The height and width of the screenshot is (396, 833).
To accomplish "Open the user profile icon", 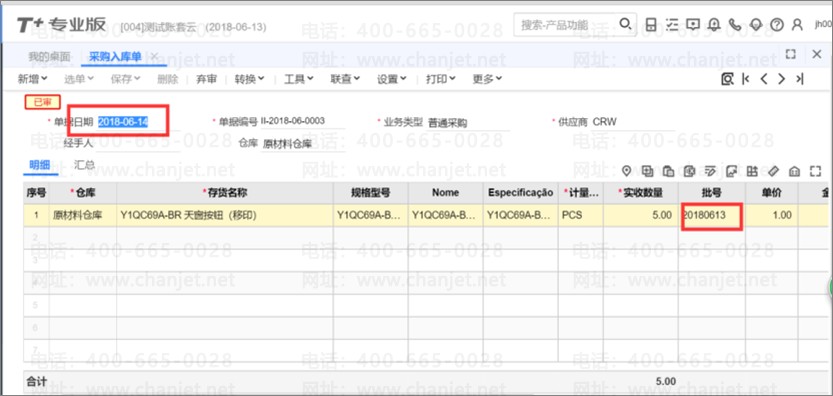I will [797, 24].
